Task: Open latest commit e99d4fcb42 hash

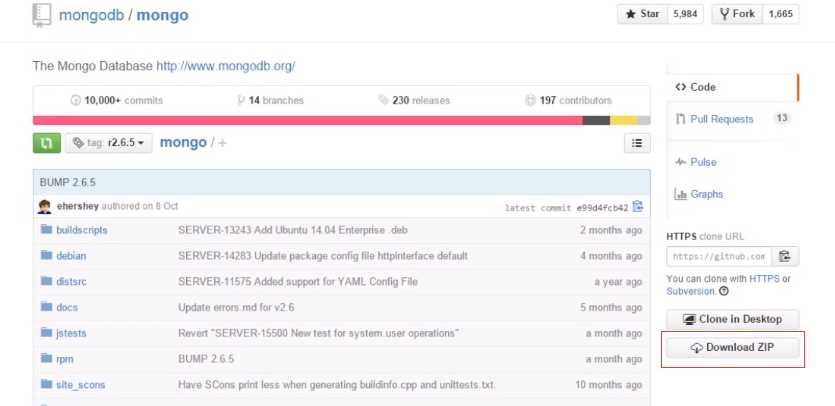Action: pyautogui.click(x=602, y=208)
